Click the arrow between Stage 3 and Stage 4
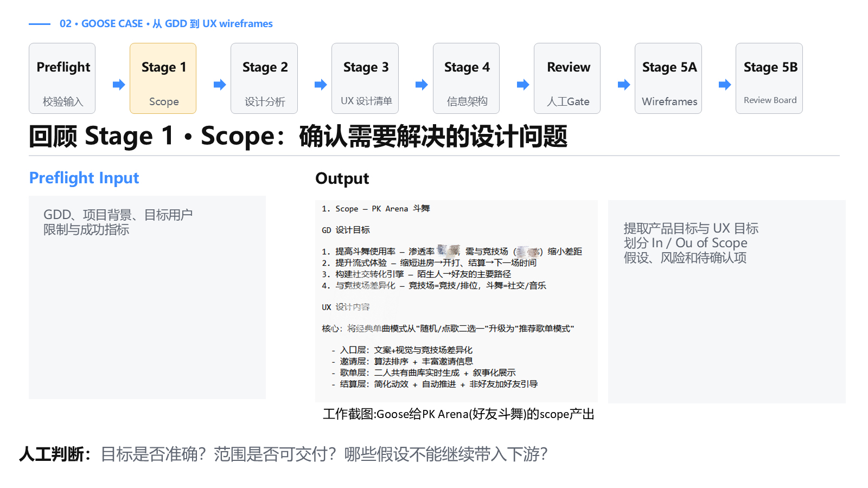The image size is (868, 488). tap(422, 85)
